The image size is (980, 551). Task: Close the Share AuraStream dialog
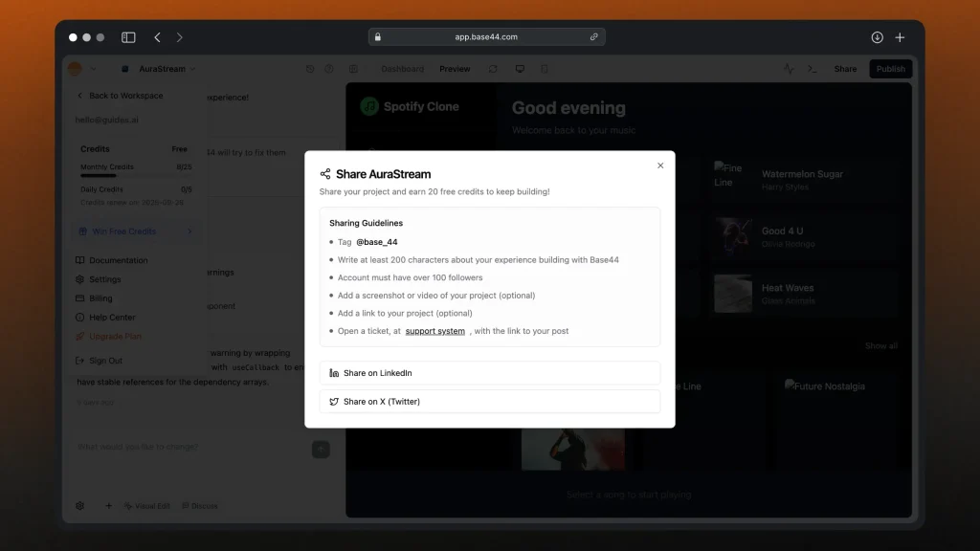pos(660,165)
